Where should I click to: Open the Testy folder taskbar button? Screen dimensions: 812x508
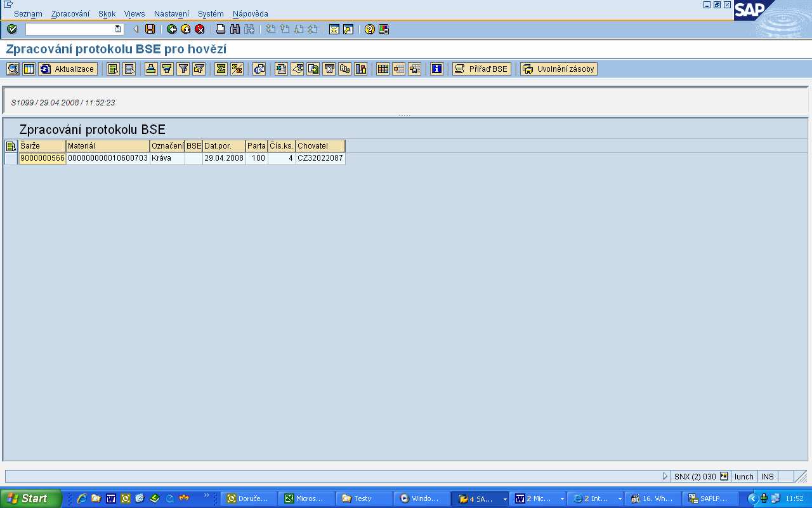(363, 498)
